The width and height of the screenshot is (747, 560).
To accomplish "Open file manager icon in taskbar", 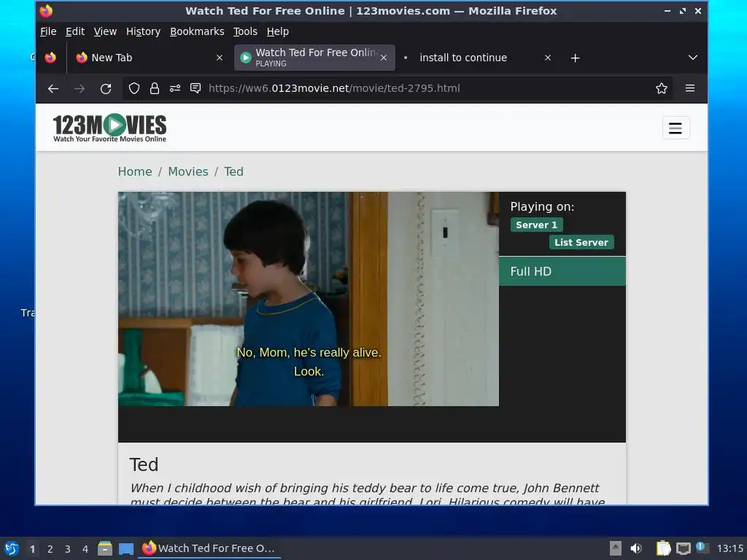I will 105,548.
